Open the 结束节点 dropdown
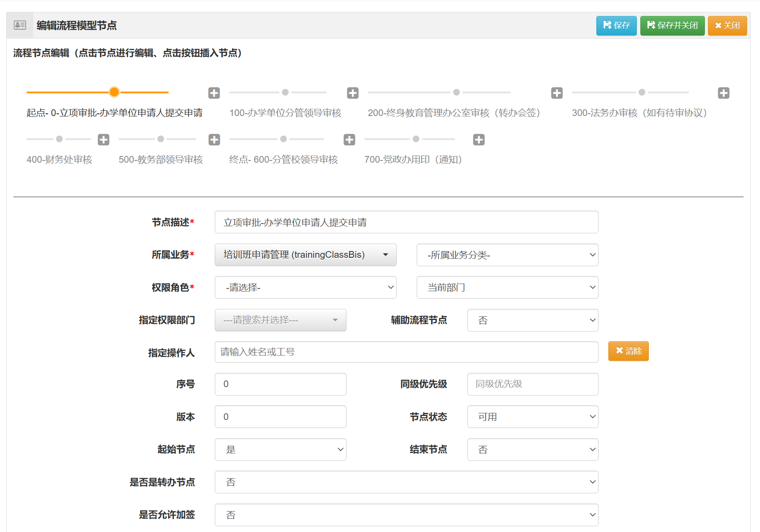Image resolution: width=760 pixels, height=532 pixels. pyautogui.click(x=533, y=449)
